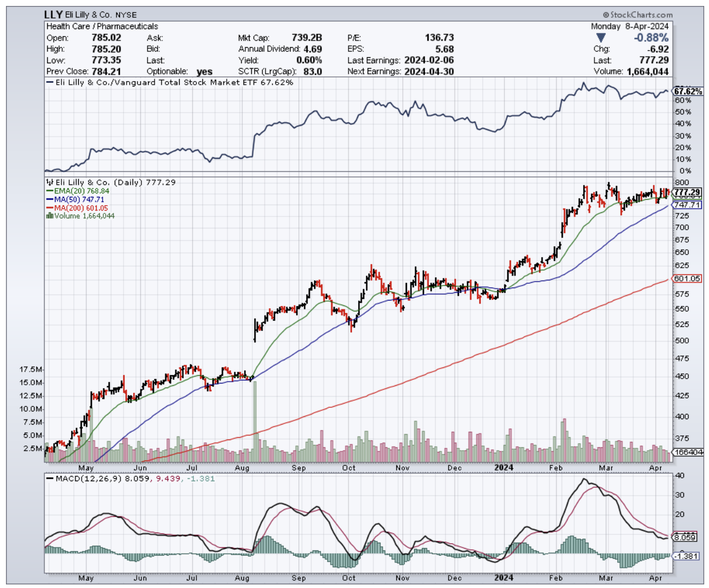
Task: Click the blue down-arrow change indicator
Action: click(601, 38)
